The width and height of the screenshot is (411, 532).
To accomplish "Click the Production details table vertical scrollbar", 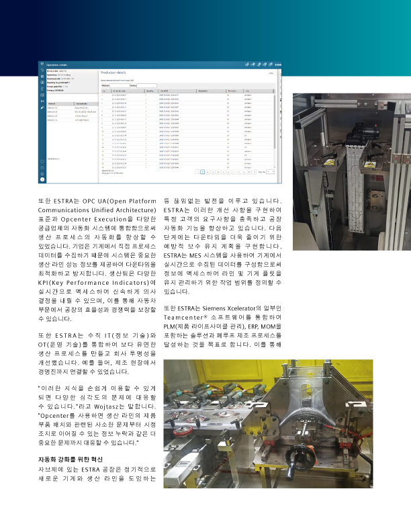I will tap(275, 129).
